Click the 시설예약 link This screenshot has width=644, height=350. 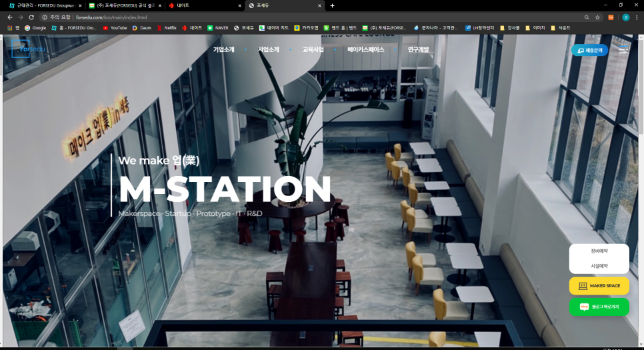[x=599, y=266]
